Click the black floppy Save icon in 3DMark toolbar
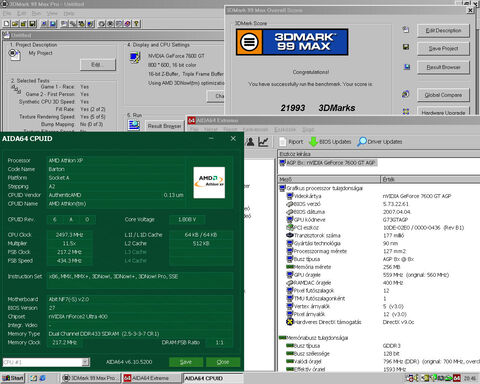This screenshot has width=480, height=384. click(32, 24)
